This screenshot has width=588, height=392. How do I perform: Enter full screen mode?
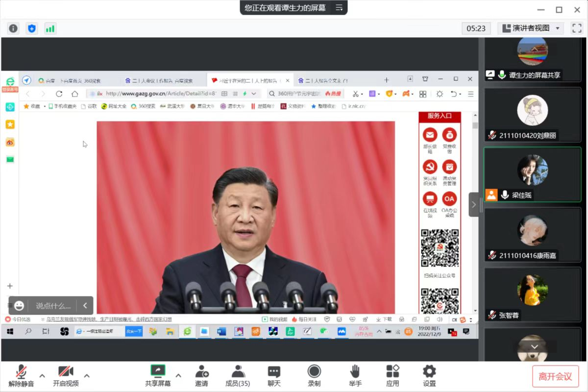576,28
